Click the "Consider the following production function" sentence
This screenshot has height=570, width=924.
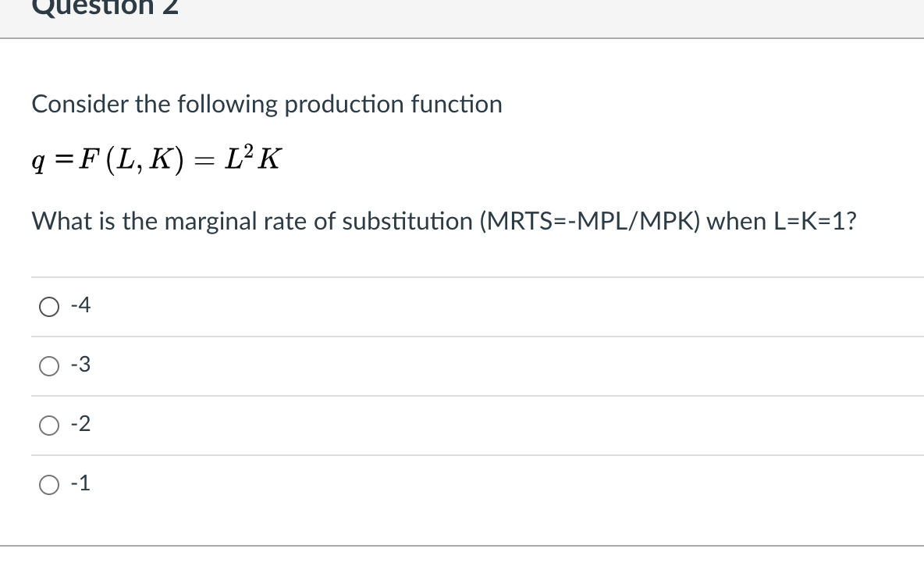[x=267, y=104]
